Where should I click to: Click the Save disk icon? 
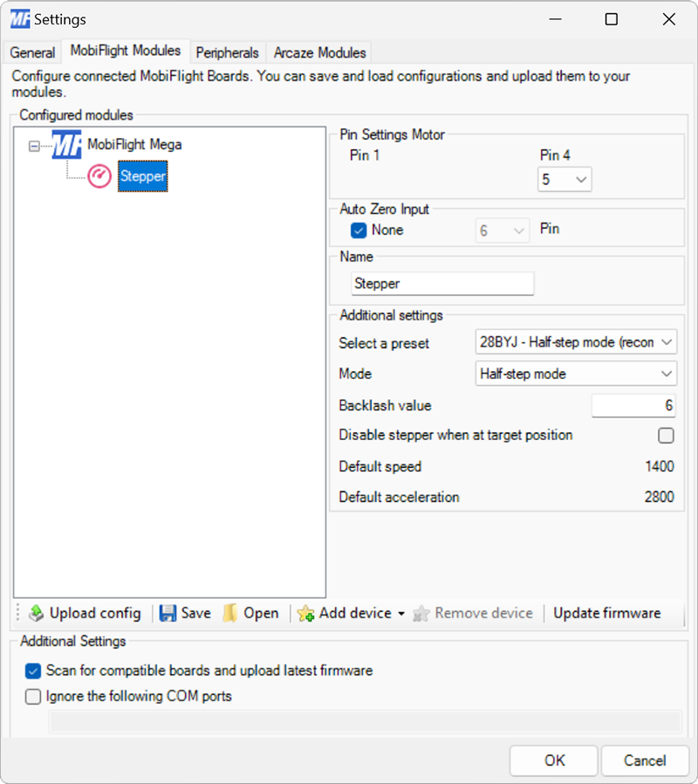166,613
